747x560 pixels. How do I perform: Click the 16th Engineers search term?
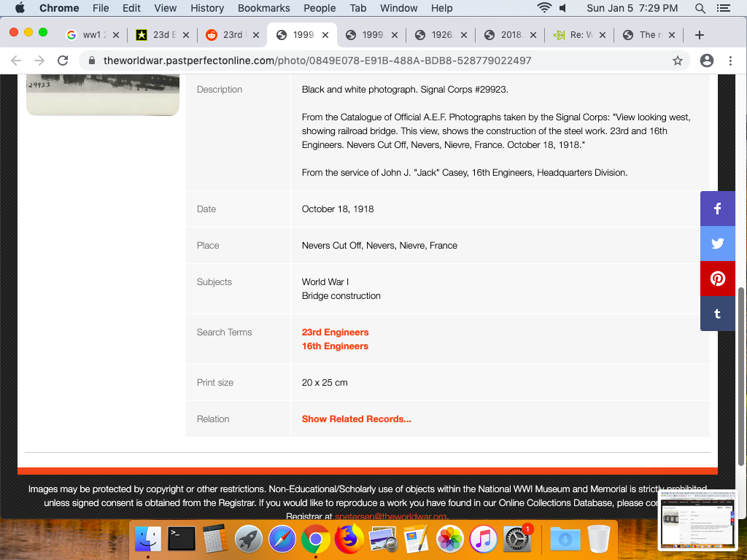click(x=335, y=346)
